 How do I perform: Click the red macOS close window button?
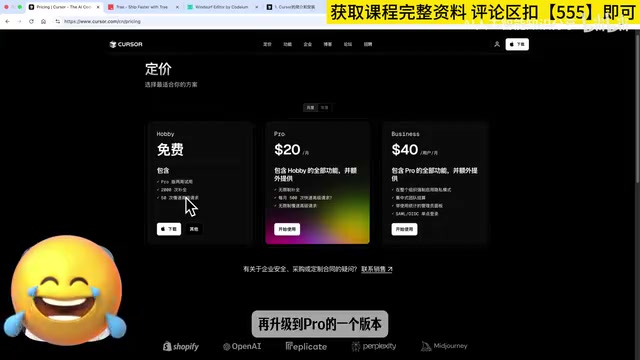[6, 7]
